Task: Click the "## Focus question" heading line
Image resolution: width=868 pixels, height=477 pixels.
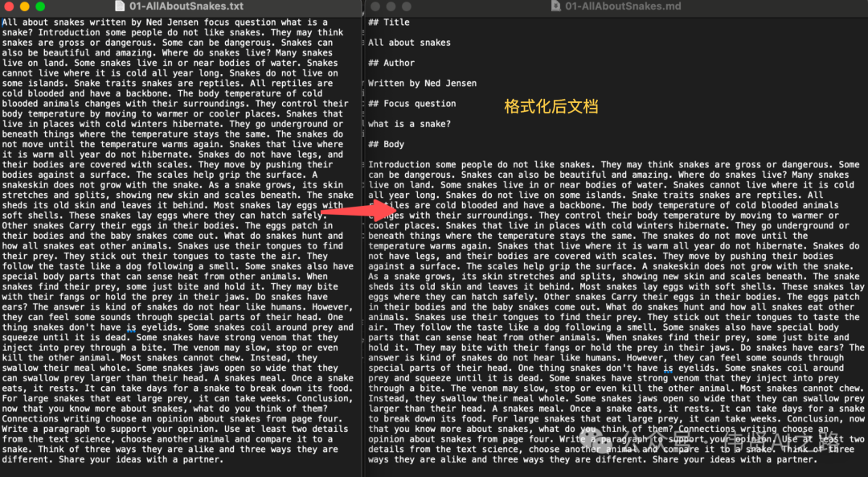Action: point(411,104)
